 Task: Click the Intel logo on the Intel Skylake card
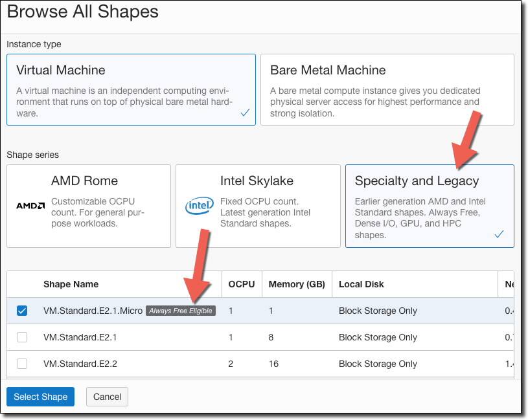[198, 206]
